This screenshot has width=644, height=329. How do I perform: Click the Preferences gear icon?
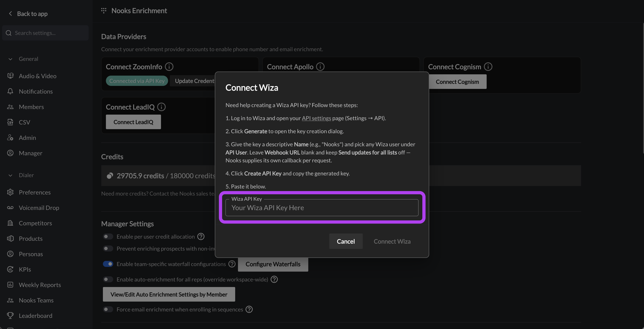coord(10,192)
